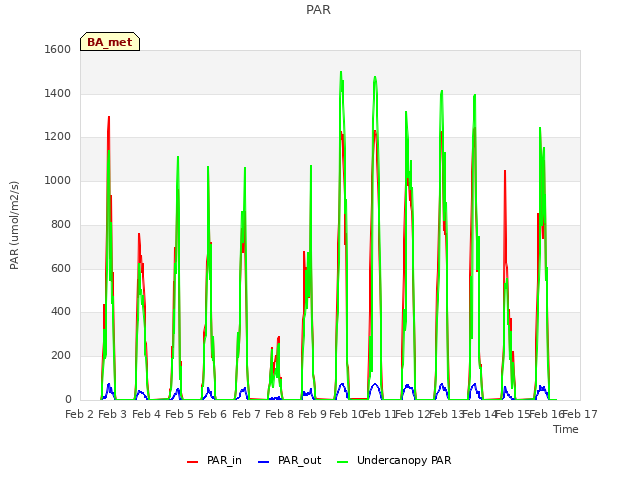The height and width of the screenshot is (480, 640).
Task: Toggle the PAR_out legend entry
Action: 289,460
